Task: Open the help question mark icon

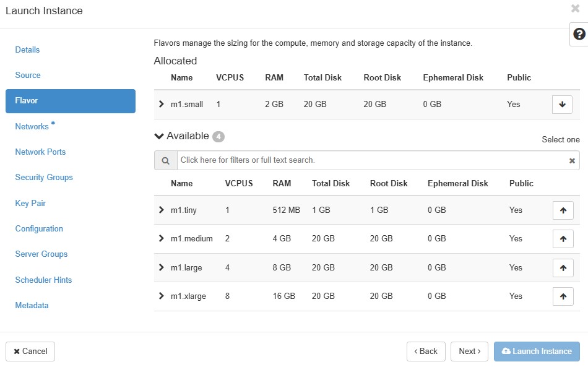Action: [x=579, y=35]
